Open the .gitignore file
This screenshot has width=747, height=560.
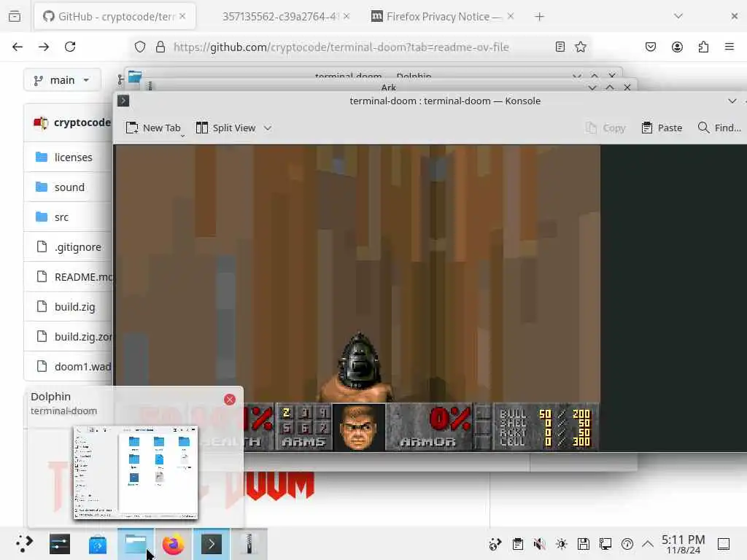(77, 247)
